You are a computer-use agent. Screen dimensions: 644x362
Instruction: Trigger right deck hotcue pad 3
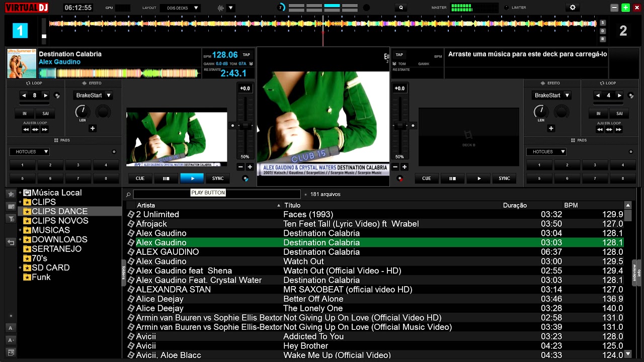coord(595,165)
